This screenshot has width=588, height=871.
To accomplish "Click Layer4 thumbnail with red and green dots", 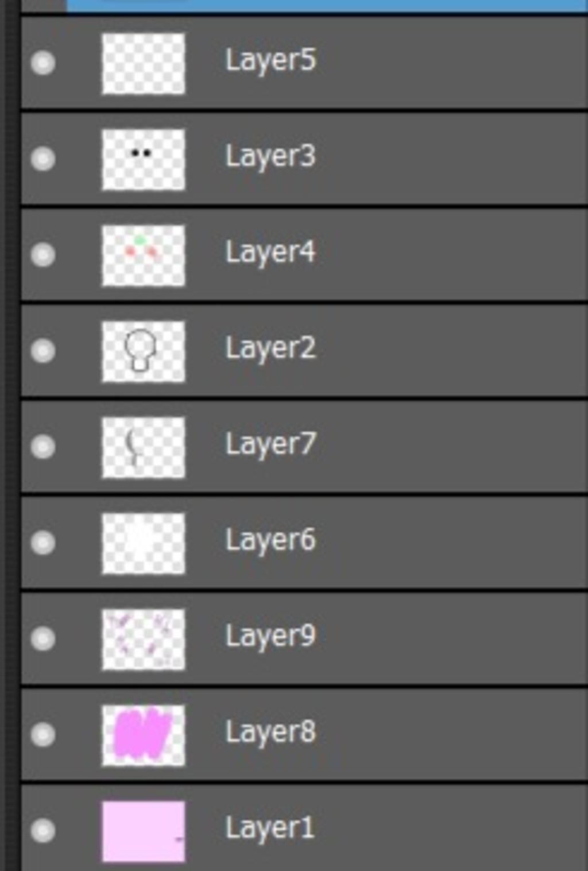I will [x=144, y=255].
